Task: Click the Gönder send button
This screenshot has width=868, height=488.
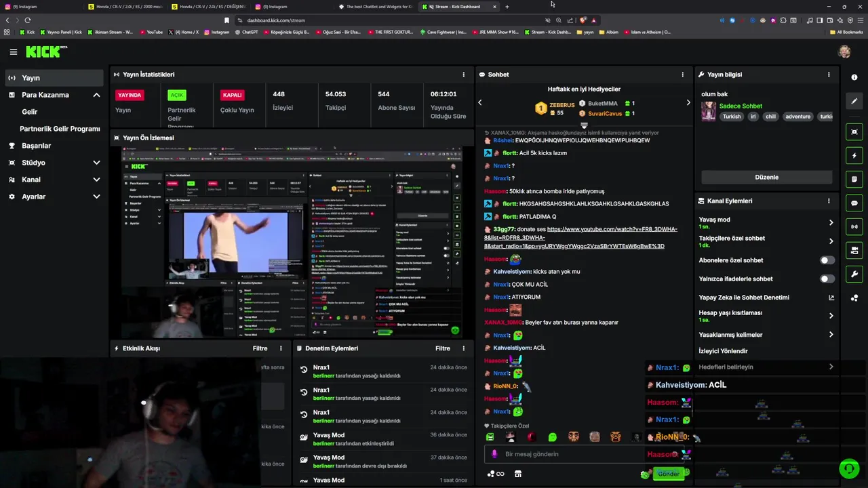Action: [668, 474]
